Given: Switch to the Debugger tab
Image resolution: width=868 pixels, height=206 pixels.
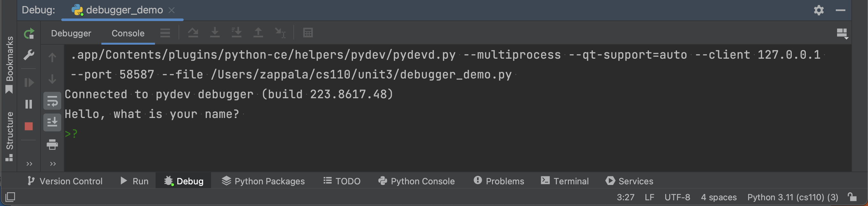Looking at the screenshot, I should tap(71, 33).
